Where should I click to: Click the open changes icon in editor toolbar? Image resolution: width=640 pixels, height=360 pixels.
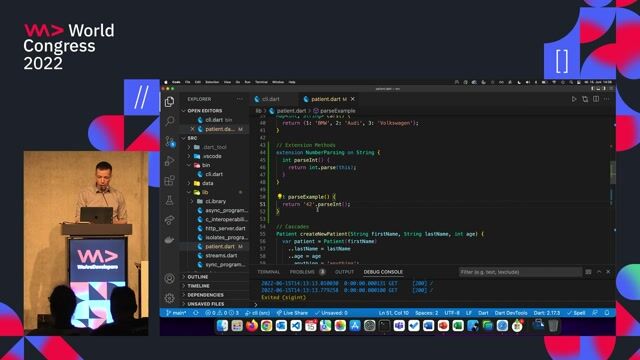click(585, 99)
